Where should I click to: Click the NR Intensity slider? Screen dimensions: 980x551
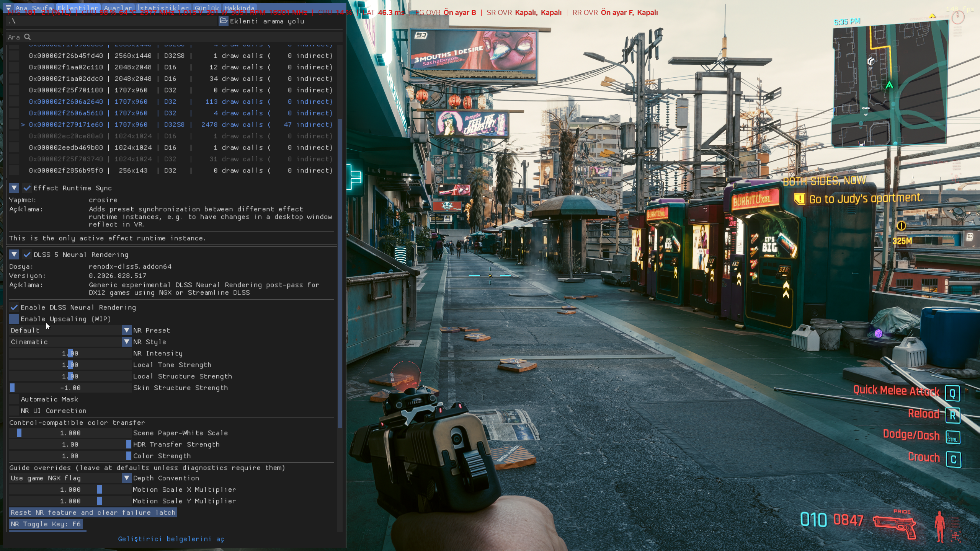70,353
